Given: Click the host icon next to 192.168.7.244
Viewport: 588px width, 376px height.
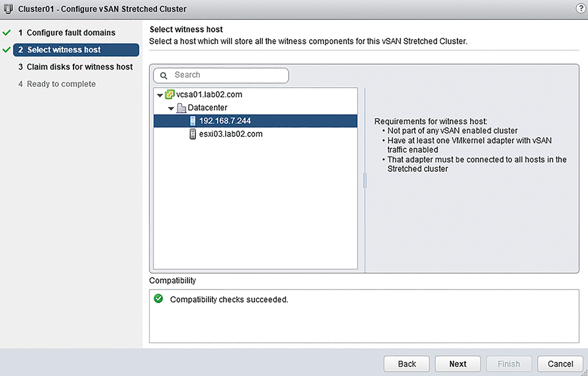Looking at the screenshot, I should click(193, 121).
